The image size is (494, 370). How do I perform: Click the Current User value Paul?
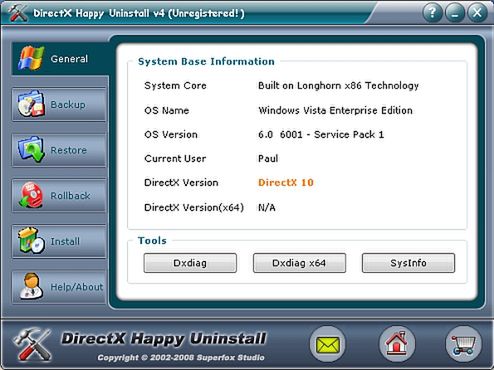[268, 159]
